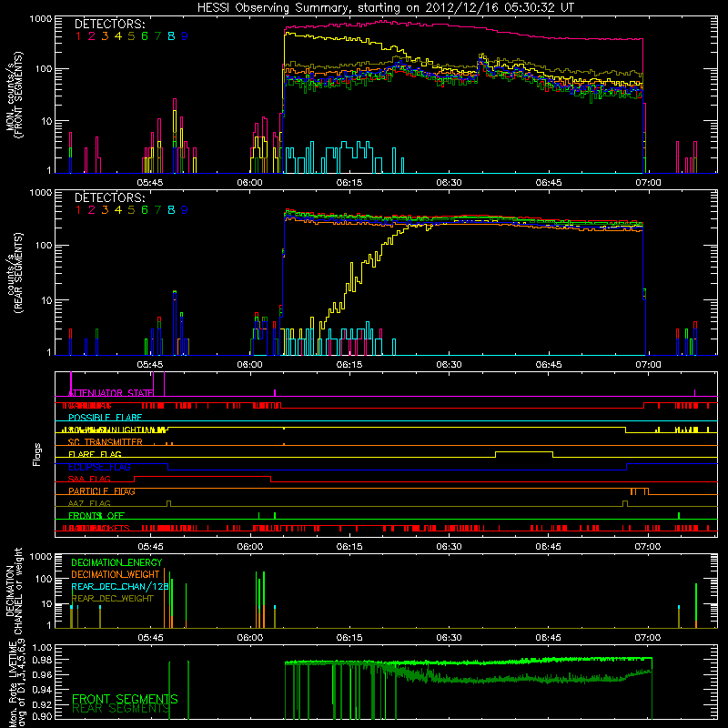
Task: Click 06:15 tick label under Flags panel
Action: [x=349, y=547]
